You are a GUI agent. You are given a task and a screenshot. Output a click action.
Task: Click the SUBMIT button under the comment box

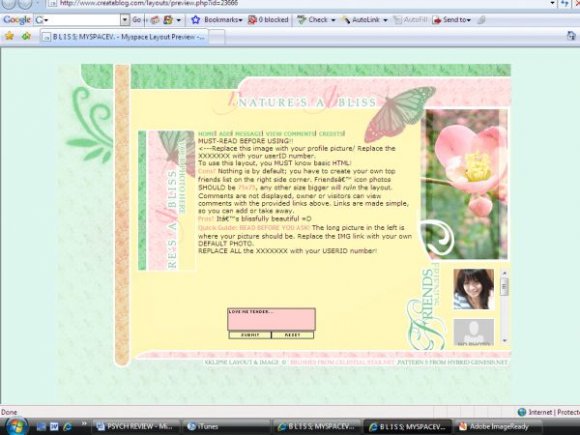pyautogui.click(x=250, y=335)
